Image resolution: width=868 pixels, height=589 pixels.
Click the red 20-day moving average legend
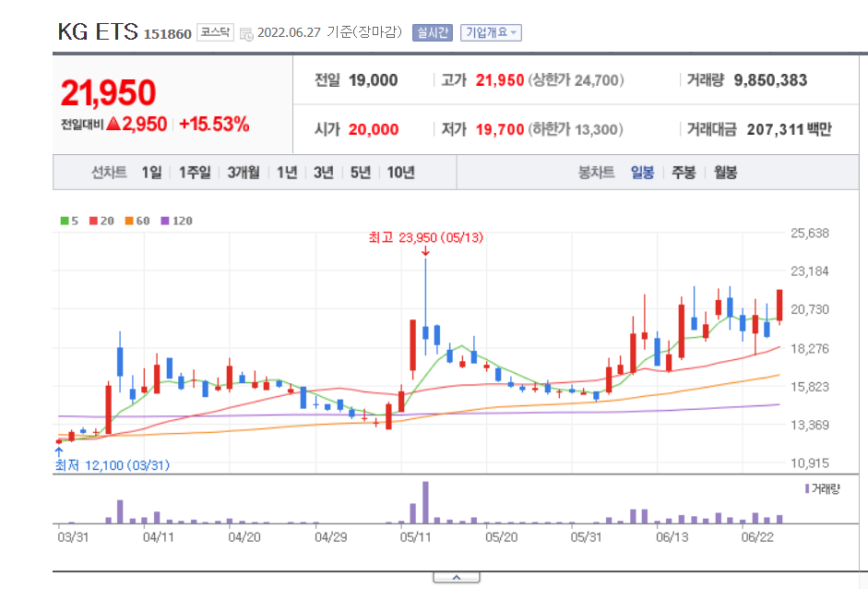pyautogui.click(x=101, y=221)
